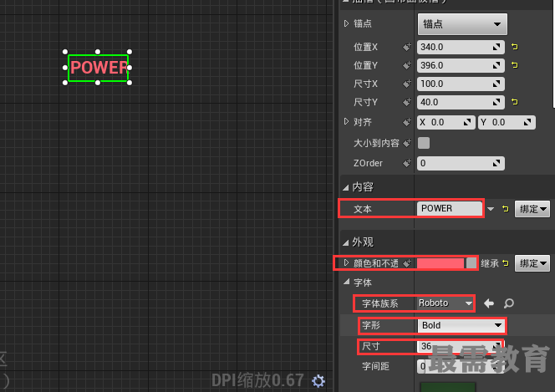Add keyframe icon next to 对齐
This screenshot has width=555, height=392.
coord(407,122)
